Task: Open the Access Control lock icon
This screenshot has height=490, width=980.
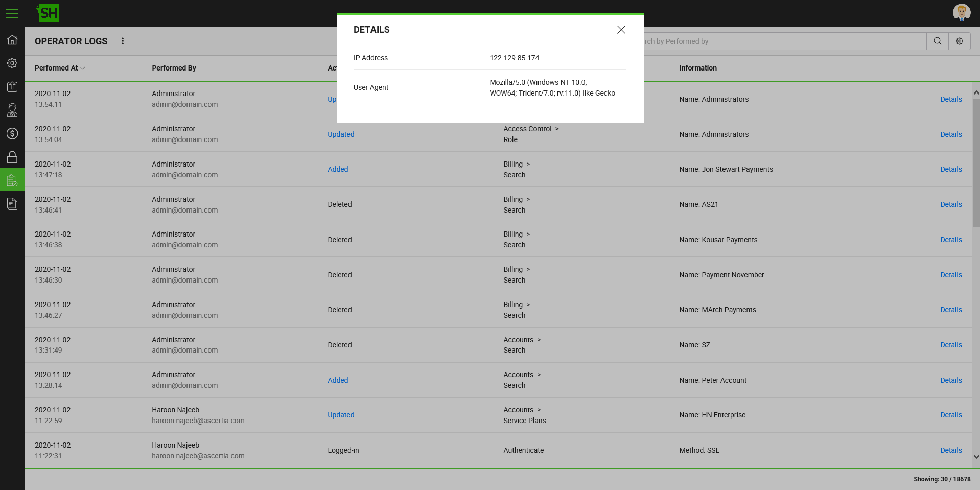Action: (12, 157)
